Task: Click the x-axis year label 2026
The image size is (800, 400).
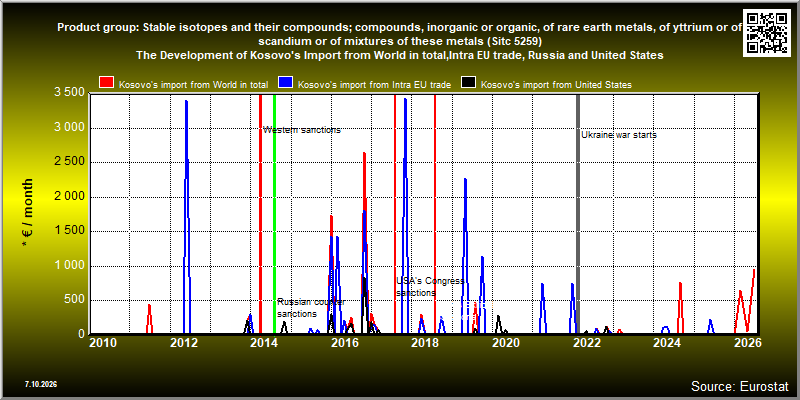Action: [x=747, y=343]
